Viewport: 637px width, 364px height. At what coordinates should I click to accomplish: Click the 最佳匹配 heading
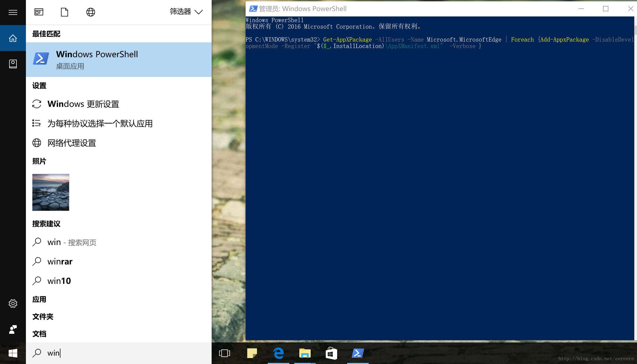46,34
